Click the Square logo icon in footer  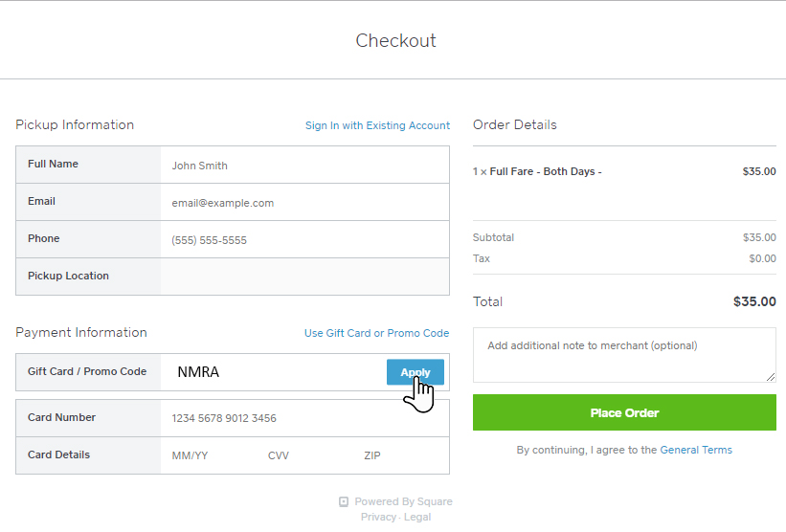344,501
